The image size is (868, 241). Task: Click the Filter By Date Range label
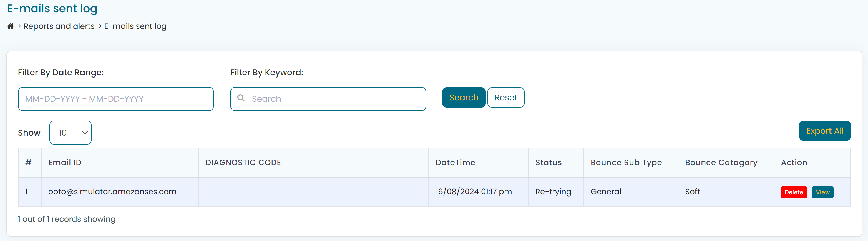pyautogui.click(x=61, y=72)
